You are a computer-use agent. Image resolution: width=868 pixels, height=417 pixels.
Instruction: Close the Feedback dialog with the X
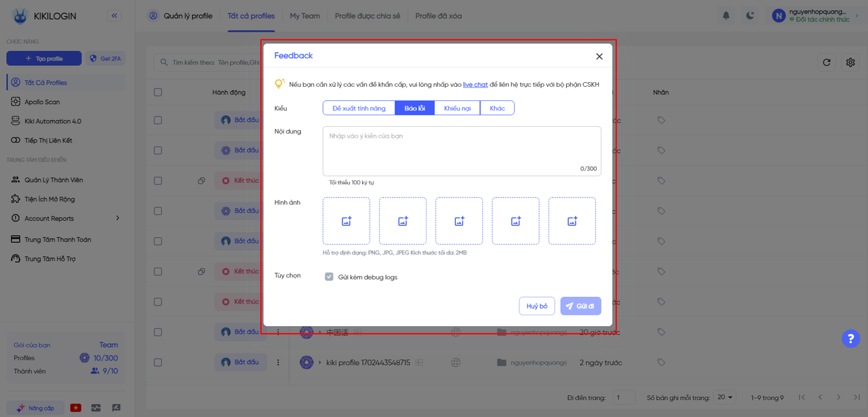[x=599, y=56]
